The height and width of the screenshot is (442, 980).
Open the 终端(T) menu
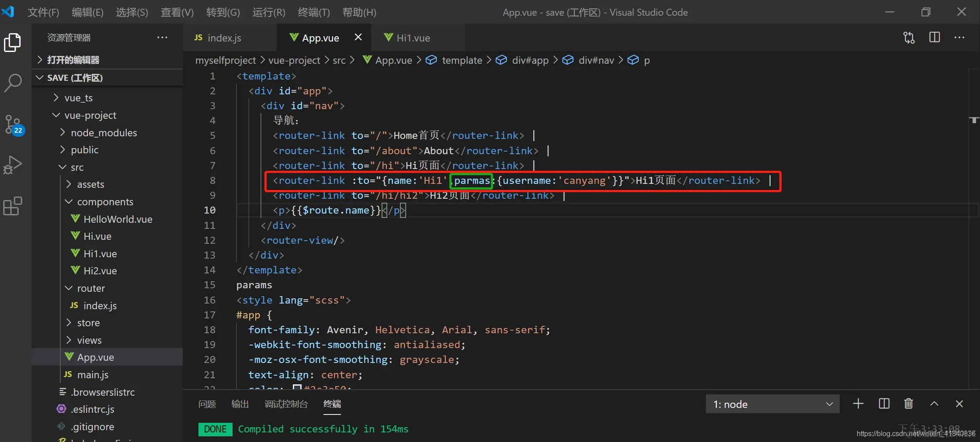pyautogui.click(x=314, y=12)
